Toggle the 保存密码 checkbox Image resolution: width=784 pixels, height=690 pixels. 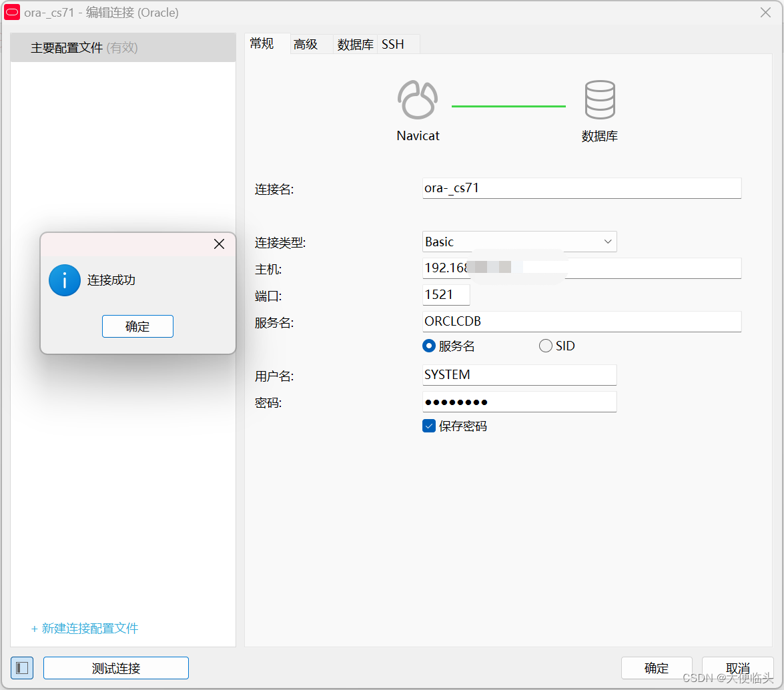point(429,426)
